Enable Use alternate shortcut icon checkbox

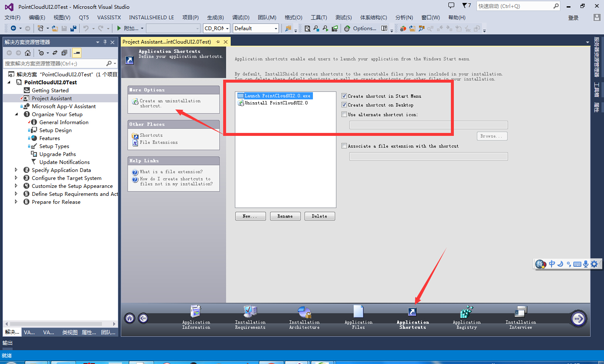coord(344,114)
